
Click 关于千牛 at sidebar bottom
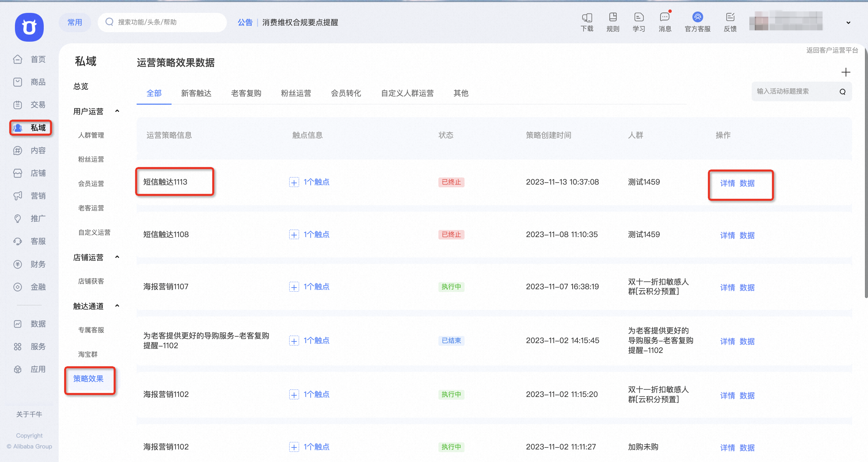click(x=29, y=414)
